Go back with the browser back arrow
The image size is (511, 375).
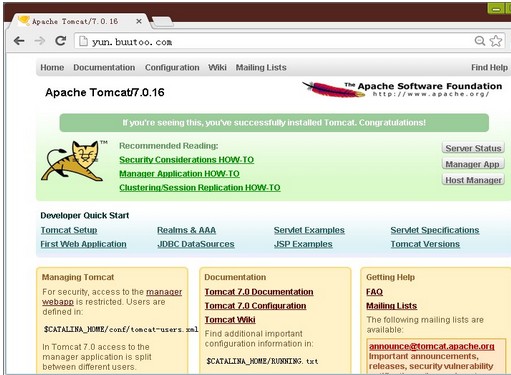(x=19, y=41)
